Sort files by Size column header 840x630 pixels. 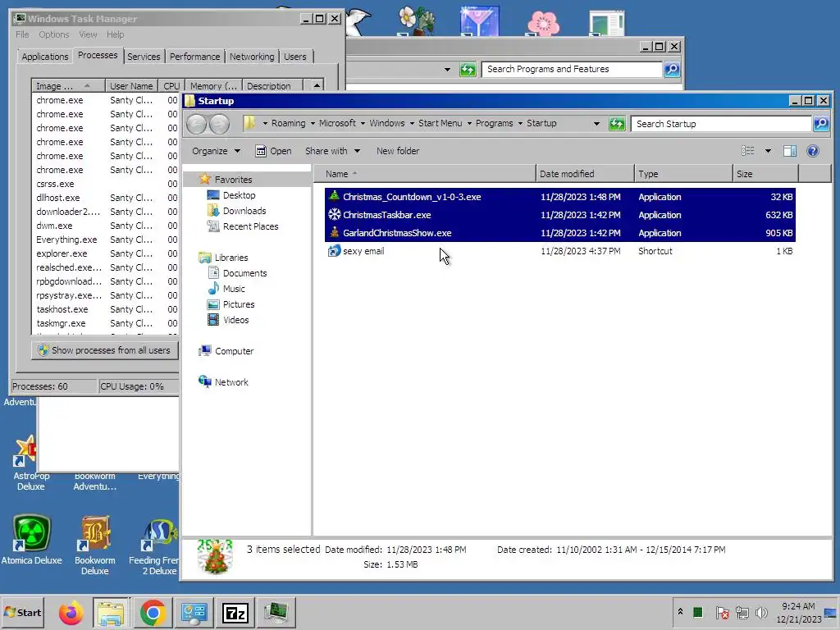coord(765,174)
